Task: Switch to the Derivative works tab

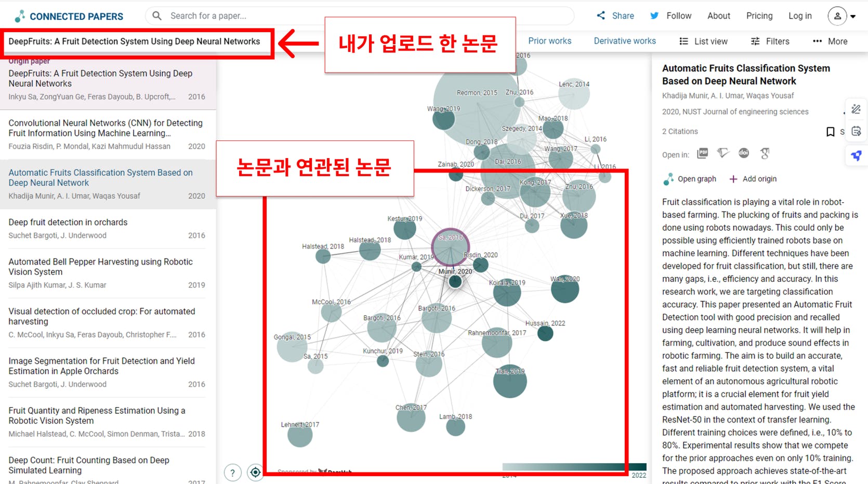Action: pyautogui.click(x=625, y=41)
